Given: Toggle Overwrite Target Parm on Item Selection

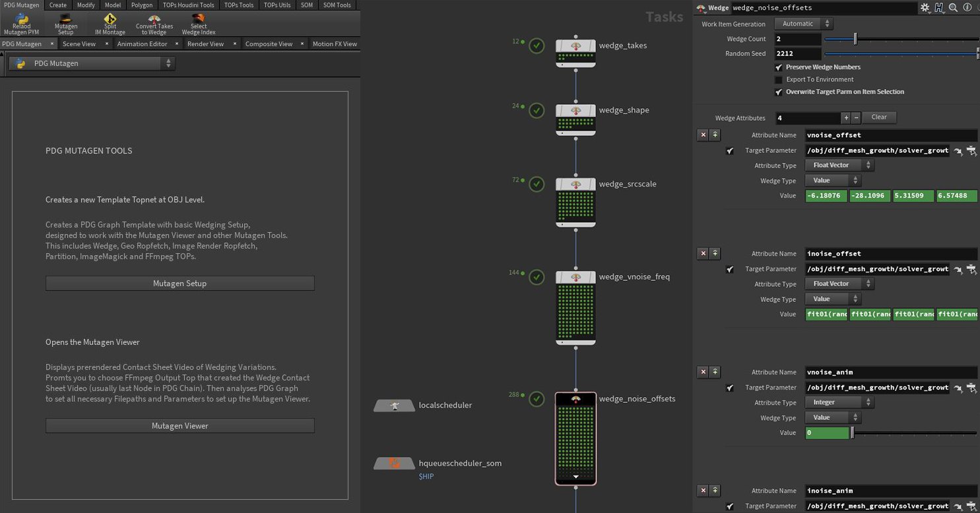Looking at the screenshot, I should [x=779, y=92].
